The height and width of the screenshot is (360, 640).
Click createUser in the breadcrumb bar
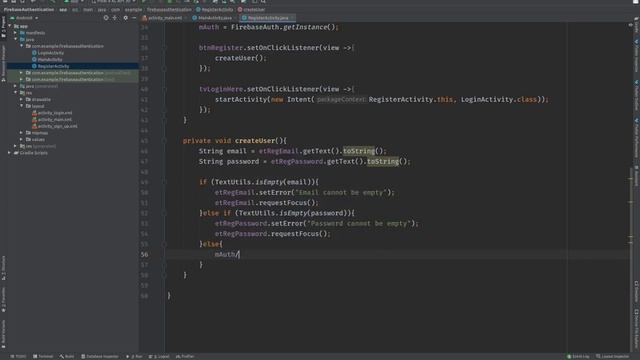[x=251, y=9]
